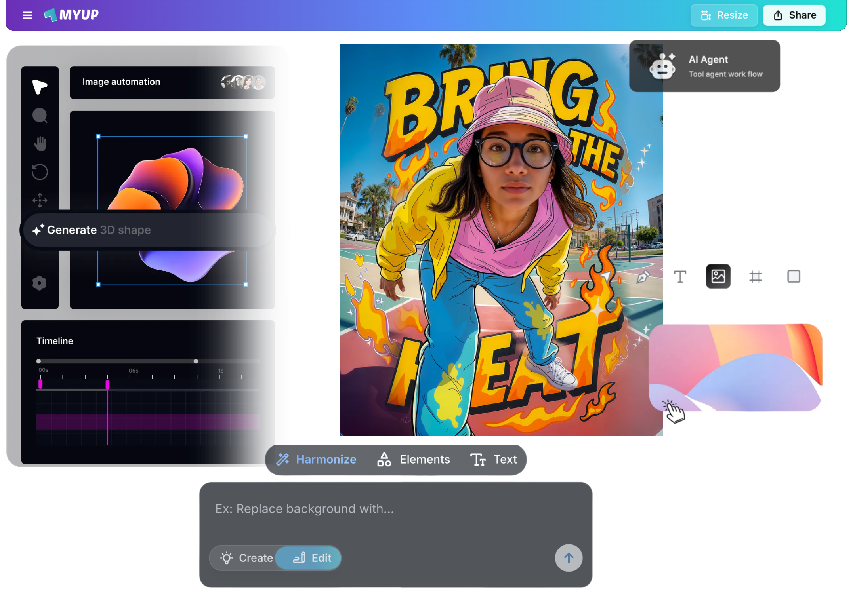The height and width of the screenshot is (616, 853).
Task: Switch prompt mode to Edit
Action: [312, 558]
